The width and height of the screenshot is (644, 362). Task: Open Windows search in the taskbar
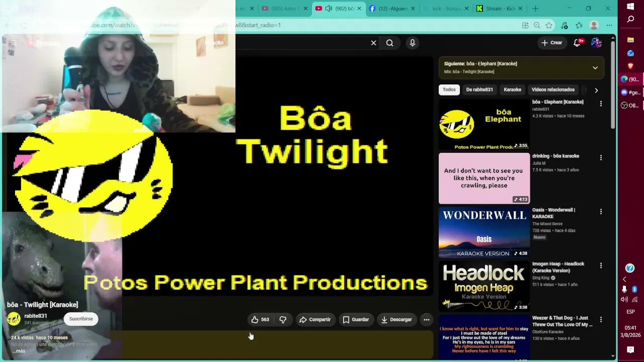pos(631,19)
